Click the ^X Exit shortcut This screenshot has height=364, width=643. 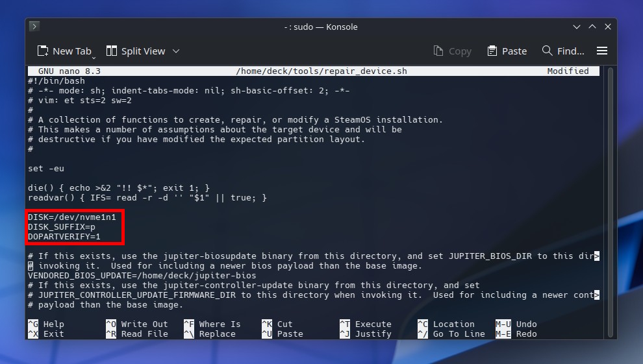[x=46, y=334]
